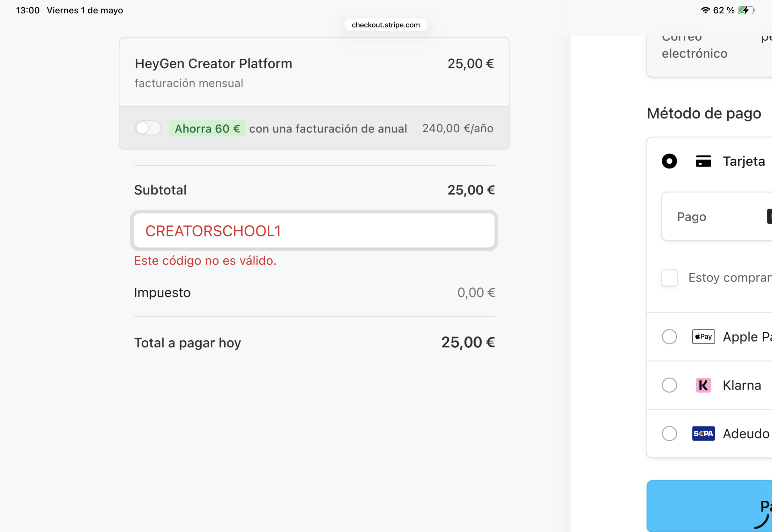Click the '240,00 €/año' annual price
The height and width of the screenshot is (532, 772).
point(458,128)
